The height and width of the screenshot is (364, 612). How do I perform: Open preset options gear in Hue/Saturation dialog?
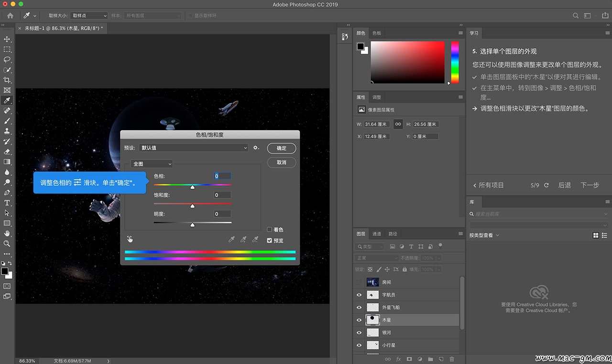[x=256, y=148]
